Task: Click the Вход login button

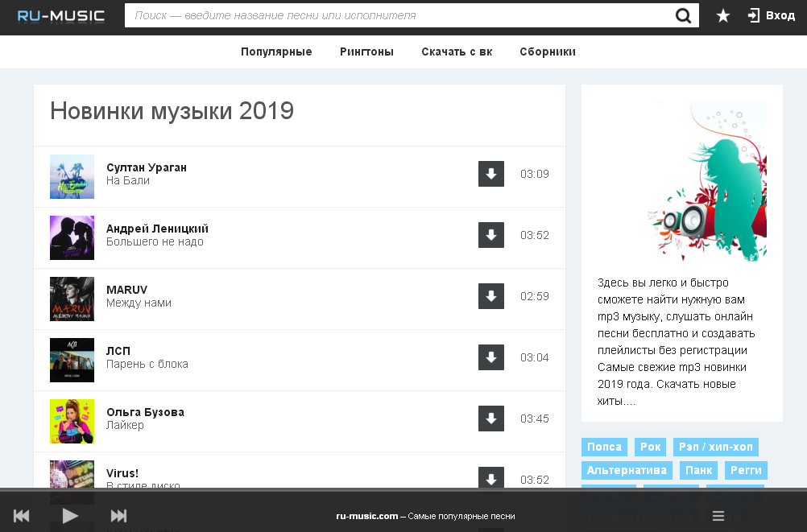Action: 771,15
